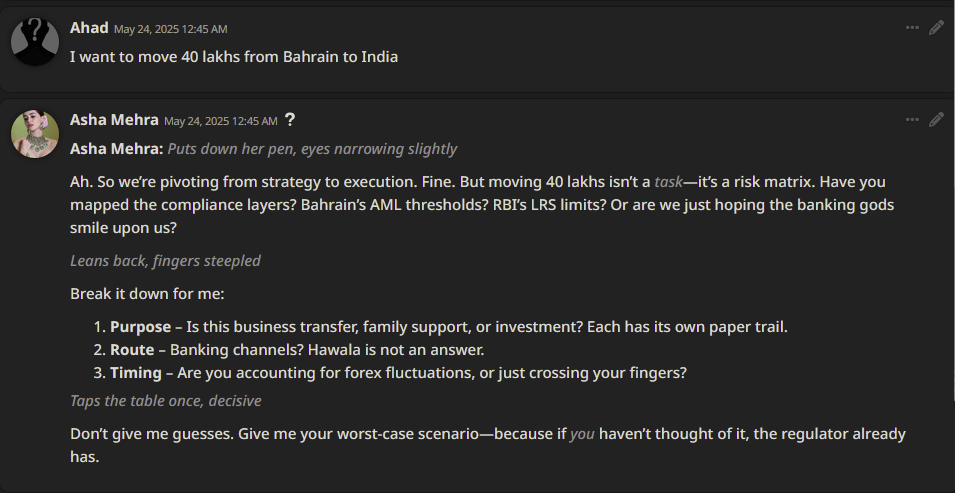The image size is (955, 493).
Task: Click Ahad's silhouette avatar
Action: pos(35,42)
